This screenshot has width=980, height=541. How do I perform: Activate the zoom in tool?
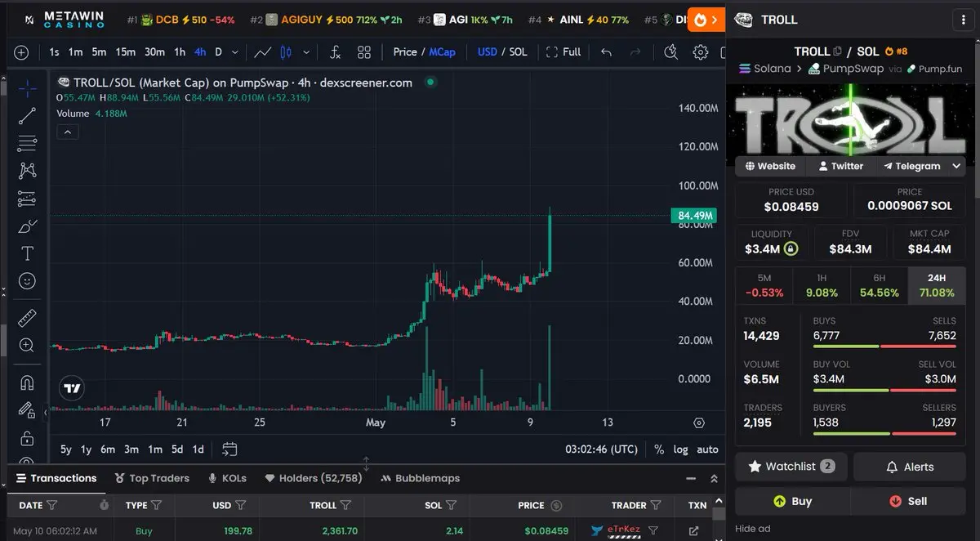pos(27,345)
